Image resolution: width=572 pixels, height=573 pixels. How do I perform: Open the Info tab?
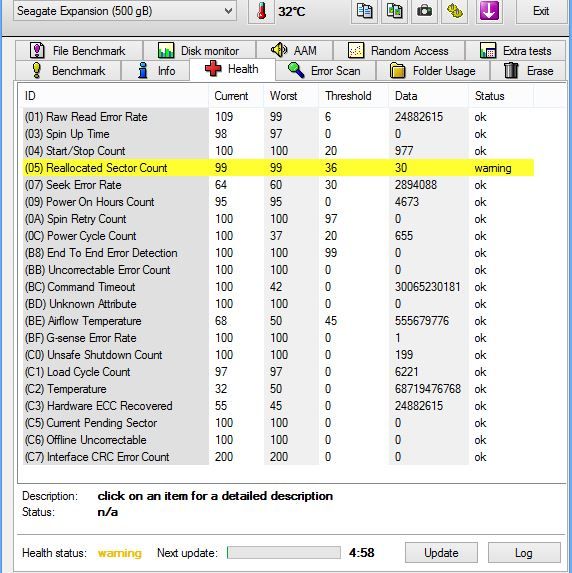click(x=156, y=71)
